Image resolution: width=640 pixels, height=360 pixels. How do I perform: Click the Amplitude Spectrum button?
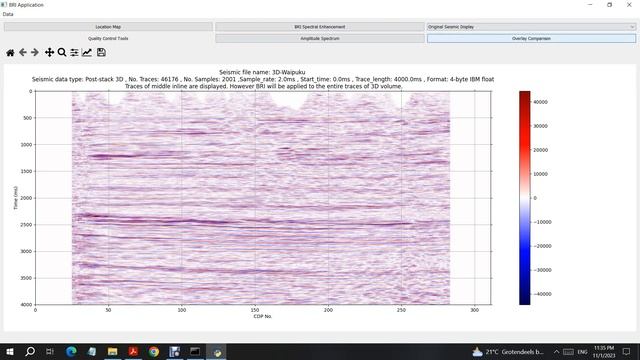320,38
